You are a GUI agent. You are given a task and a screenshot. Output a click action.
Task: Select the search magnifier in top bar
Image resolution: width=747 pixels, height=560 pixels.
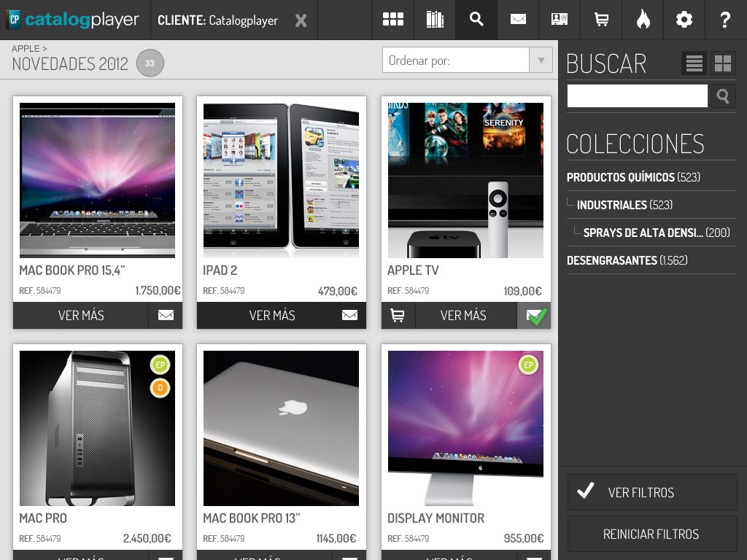click(476, 20)
